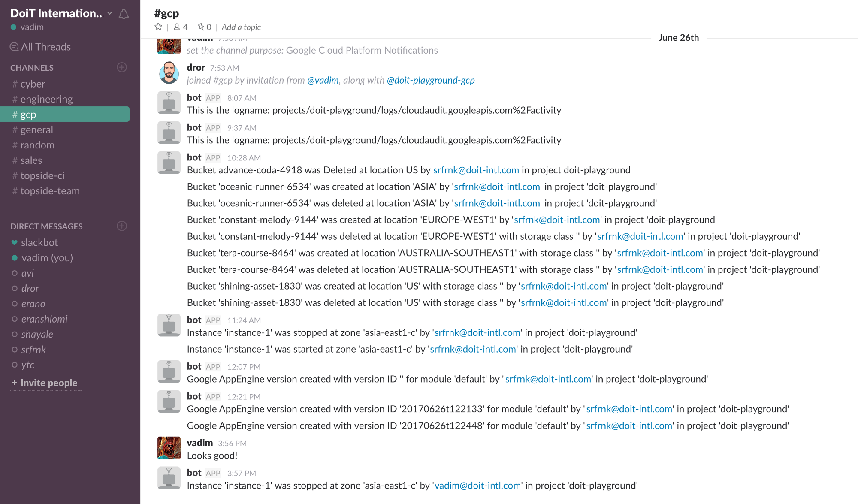Open direct message with eranshlomi
The height and width of the screenshot is (504, 858).
[x=44, y=319]
